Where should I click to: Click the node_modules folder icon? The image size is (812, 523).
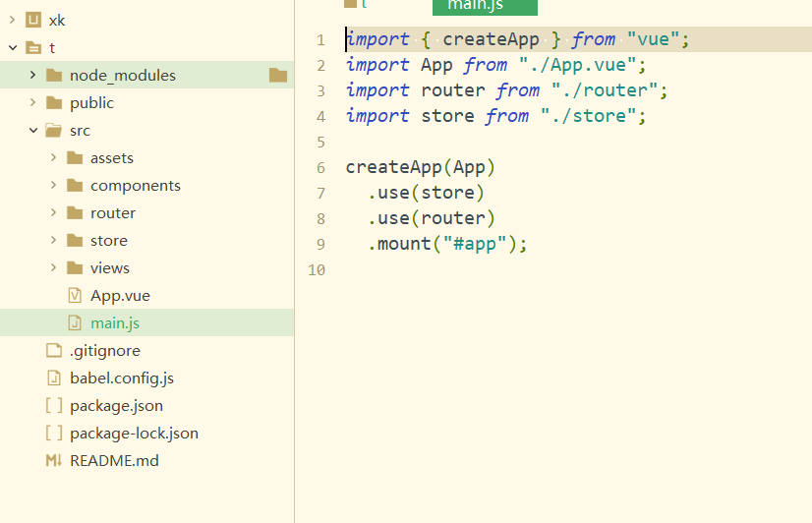[54, 75]
